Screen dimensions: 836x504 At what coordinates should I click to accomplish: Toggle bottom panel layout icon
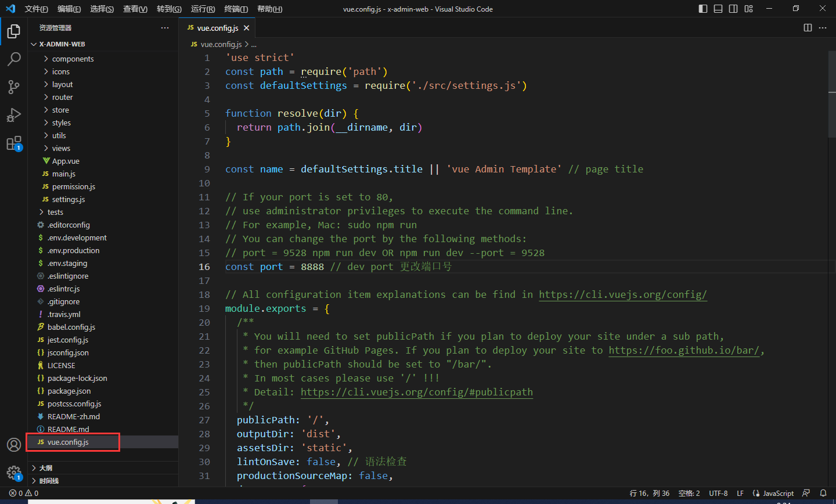coord(718,9)
